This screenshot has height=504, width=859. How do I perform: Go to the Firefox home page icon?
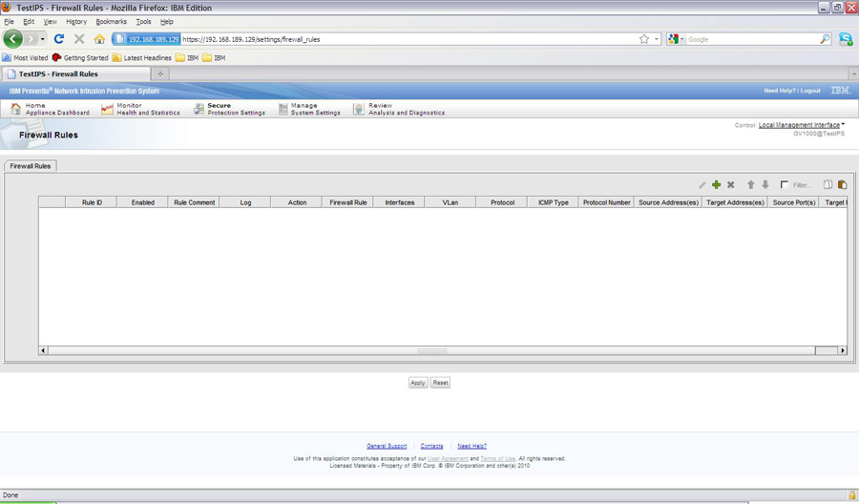[x=99, y=39]
